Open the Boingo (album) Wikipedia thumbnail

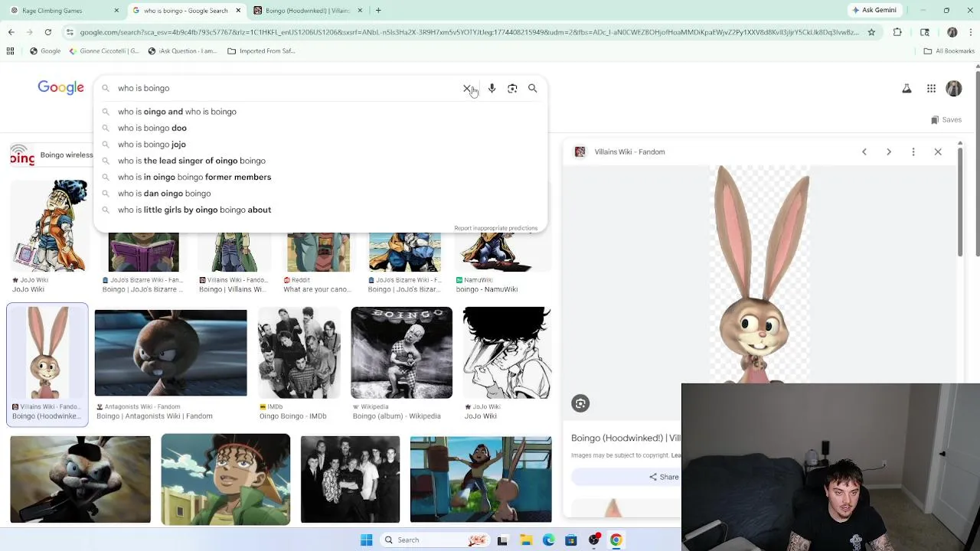click(x=401, y=353)
